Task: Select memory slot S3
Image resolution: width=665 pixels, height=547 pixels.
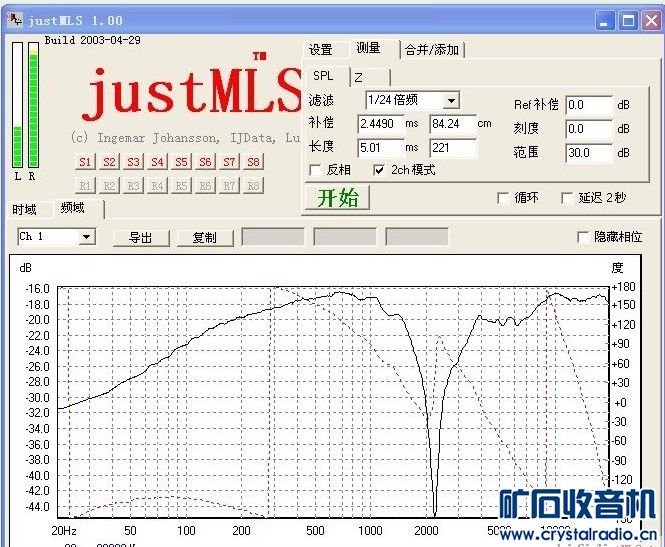Action: 133,162
